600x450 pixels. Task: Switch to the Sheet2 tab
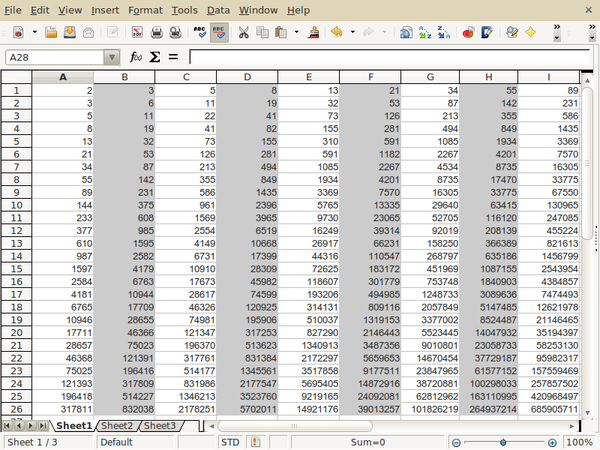[117, 426]
